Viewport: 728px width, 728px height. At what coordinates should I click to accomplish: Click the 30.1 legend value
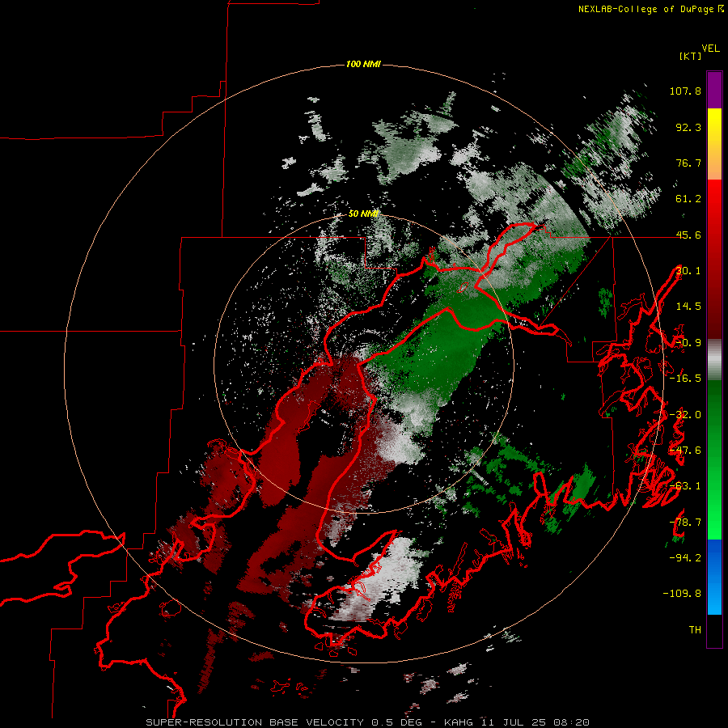coord(688,271)
